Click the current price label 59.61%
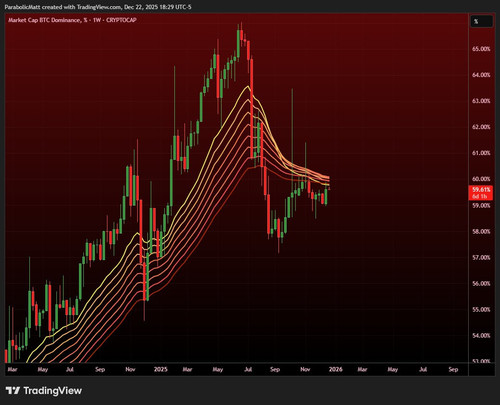The width and height of the screenshot is (500, 405). point(481,193)
